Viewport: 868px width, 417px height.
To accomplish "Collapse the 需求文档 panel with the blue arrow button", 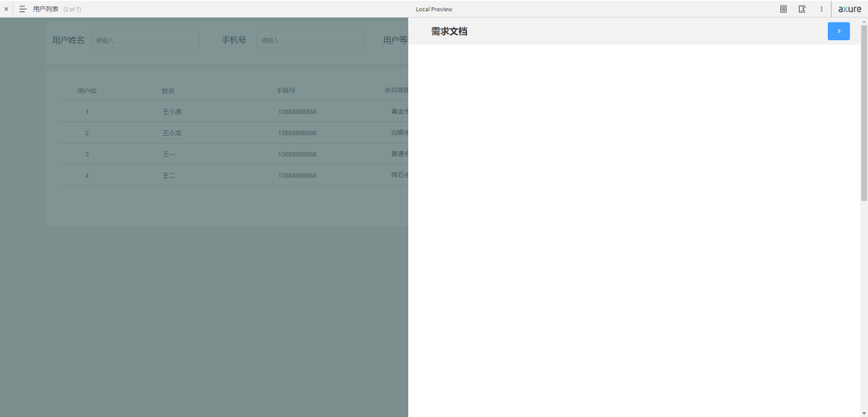I will point(838,31).
